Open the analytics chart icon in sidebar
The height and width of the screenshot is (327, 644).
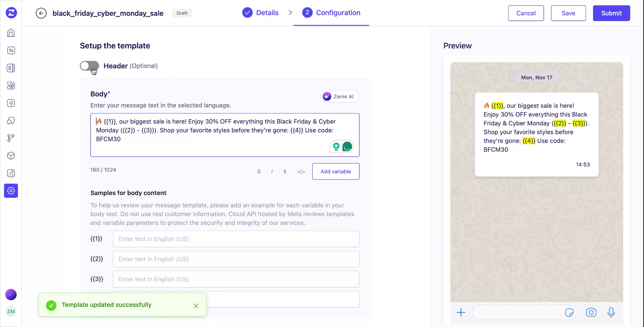11,173
